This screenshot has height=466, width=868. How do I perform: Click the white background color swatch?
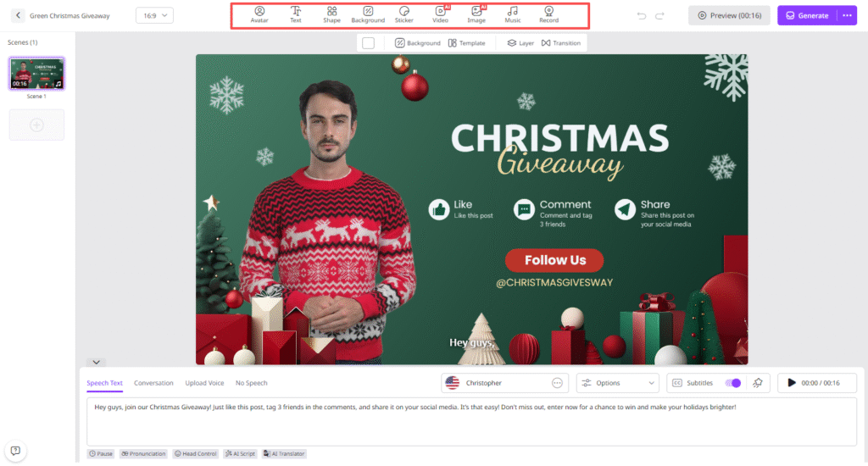pyautogui.click(x=368, y=43)
